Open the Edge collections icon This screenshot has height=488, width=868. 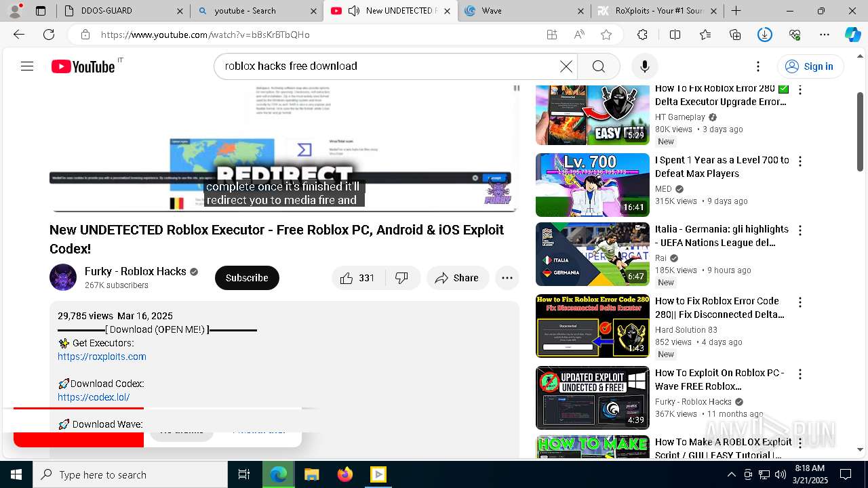coord(735,35)
